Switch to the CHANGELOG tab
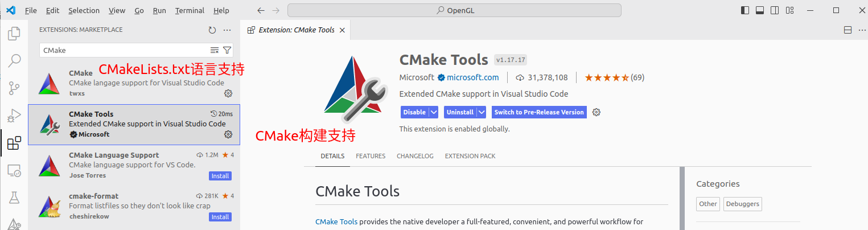Viewport: 868px width, 230px height. coord(415,156)
